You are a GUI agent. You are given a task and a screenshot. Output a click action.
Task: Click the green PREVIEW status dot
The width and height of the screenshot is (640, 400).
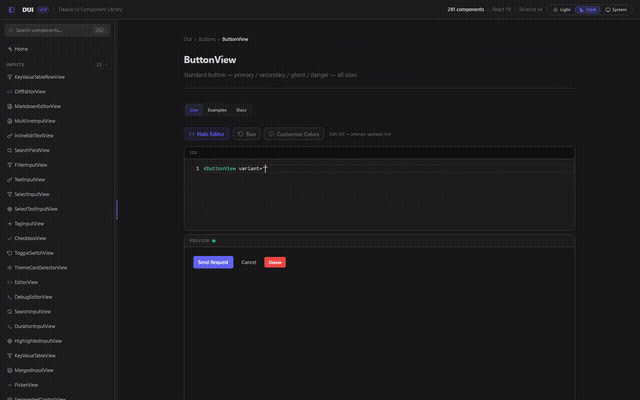pyautogui.click(x=214, y=241)
